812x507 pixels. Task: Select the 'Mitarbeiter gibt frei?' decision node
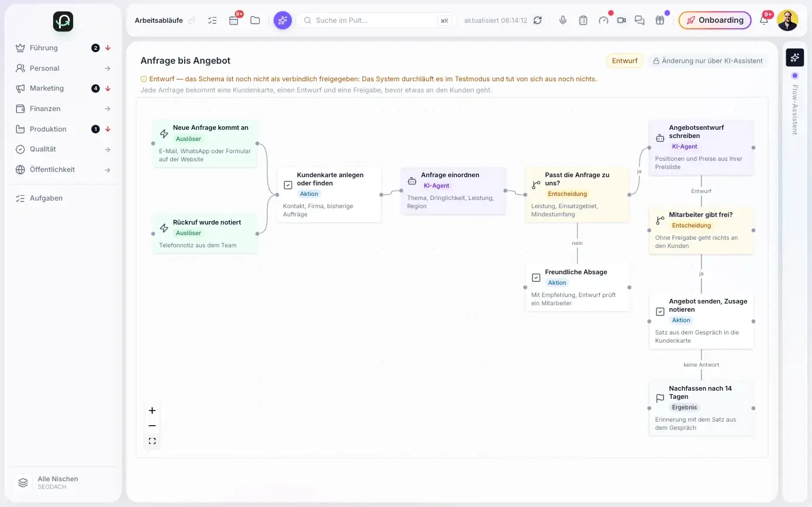point(701,230)
